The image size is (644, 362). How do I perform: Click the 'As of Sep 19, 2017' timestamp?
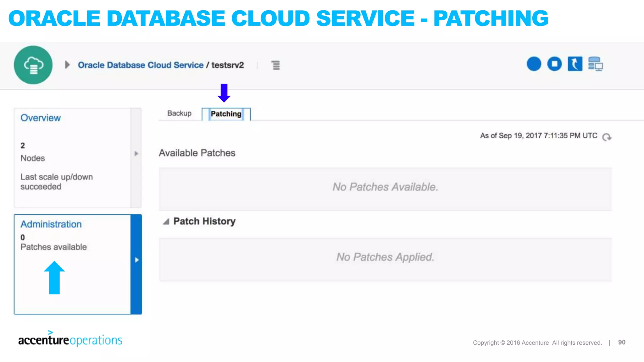click(x=538, y=136)
